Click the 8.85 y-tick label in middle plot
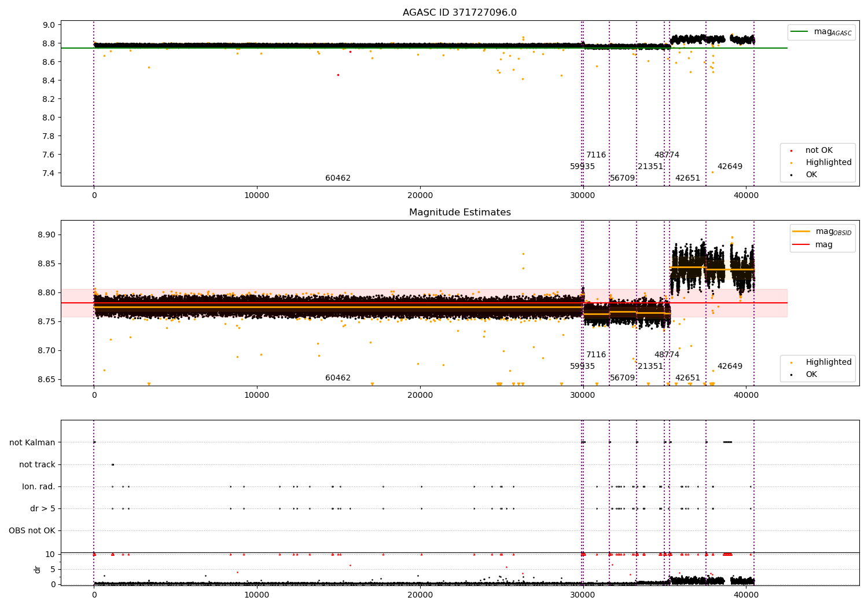 pyautogui.click(x=47, y=264)
